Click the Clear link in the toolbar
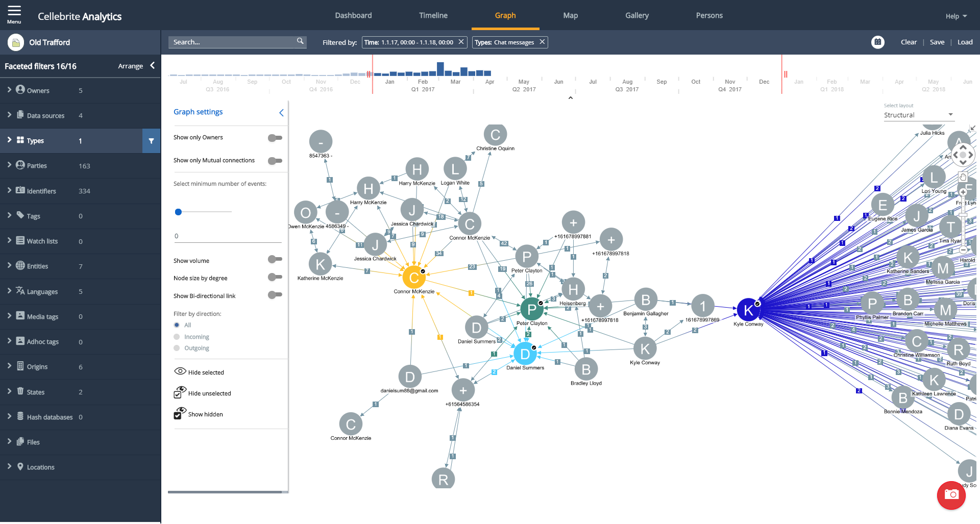980x524 pixels. pos(909,42)
